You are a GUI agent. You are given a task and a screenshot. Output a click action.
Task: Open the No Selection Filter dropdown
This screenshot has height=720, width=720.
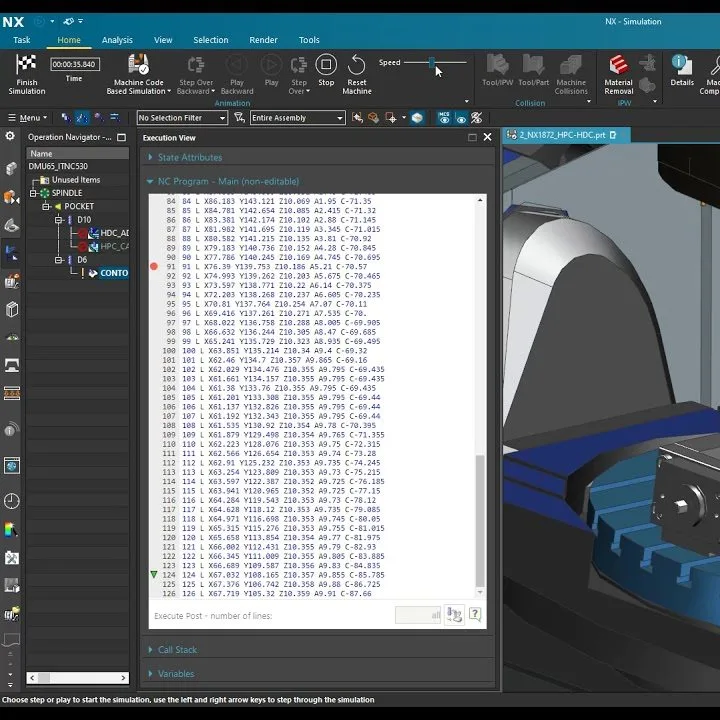point(182,118)
